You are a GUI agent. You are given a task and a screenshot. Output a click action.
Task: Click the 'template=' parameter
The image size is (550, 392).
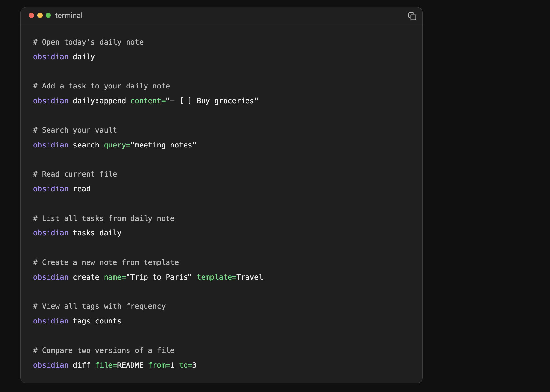point(216,277)
